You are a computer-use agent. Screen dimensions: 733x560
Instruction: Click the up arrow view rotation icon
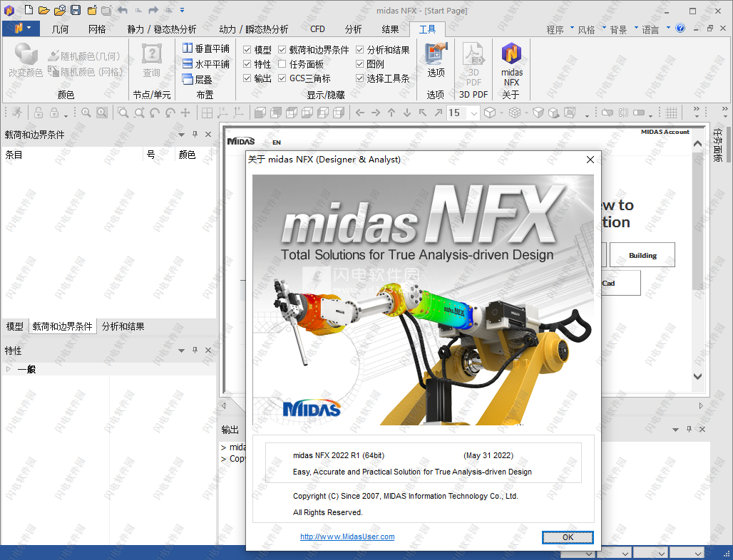[391, 113]
